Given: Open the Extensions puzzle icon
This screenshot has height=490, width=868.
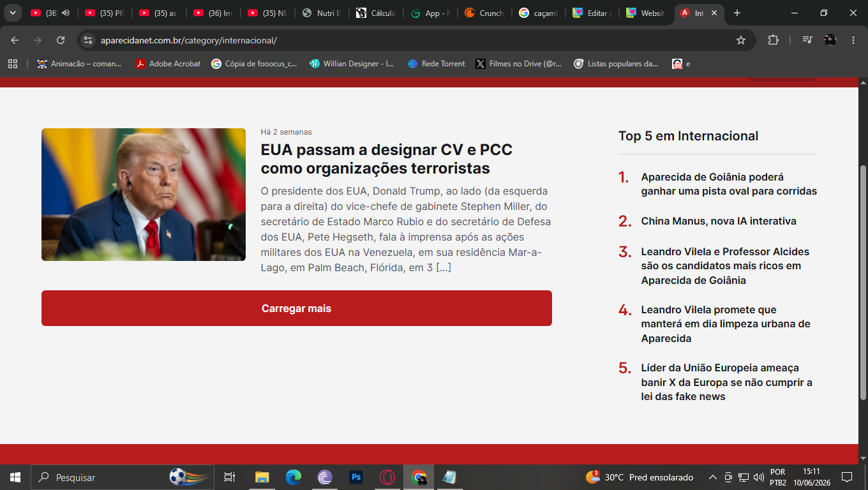Looking at the screenshot, I should point(773,40).
